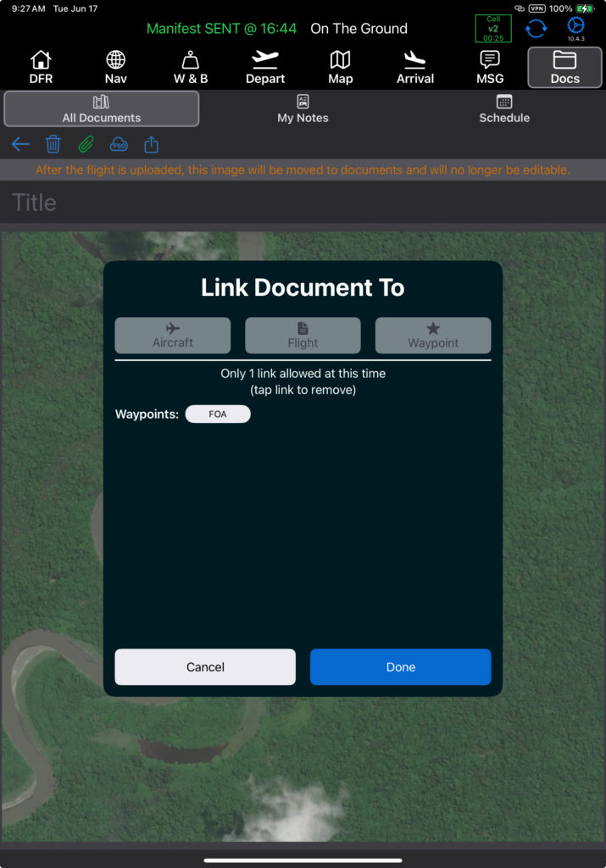The width and height of the screenshot is (606, 868).
Task: Open the W & B tab
Action: (191, 68)
